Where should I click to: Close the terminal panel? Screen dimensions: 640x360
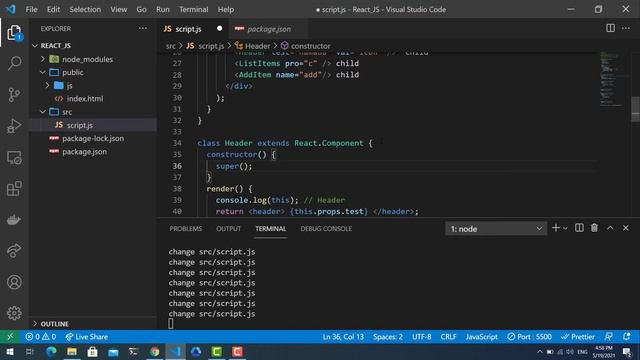point(626,228)
